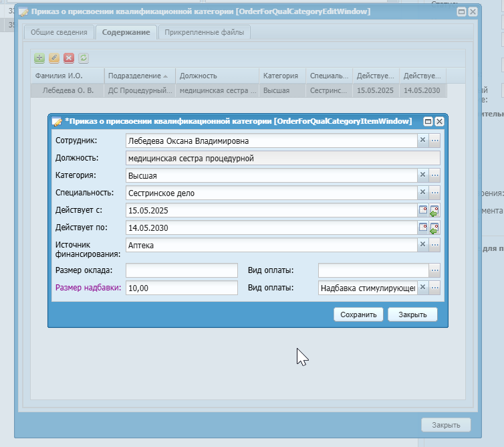Edit the selected row with the pencil icon
Viewport: 504px width, 447px height.
54,58
